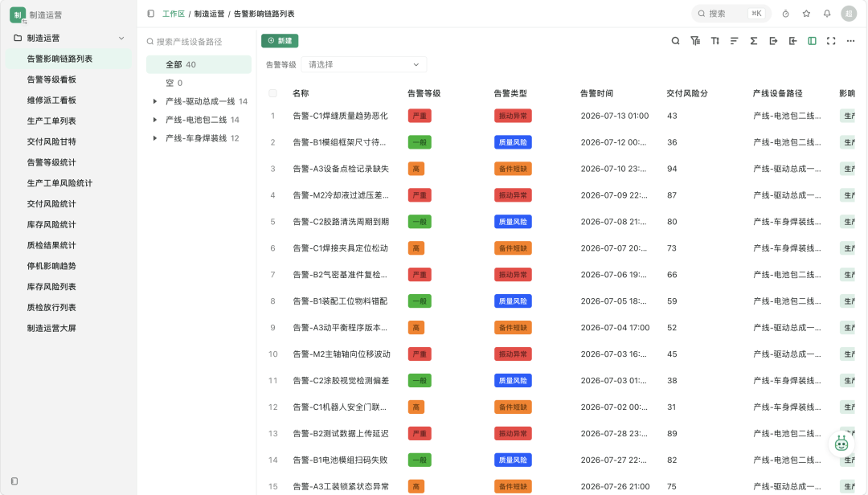Open the filter funnel tool
The width and height of the screenshot is (868, 495).
[x=695, y=41]
